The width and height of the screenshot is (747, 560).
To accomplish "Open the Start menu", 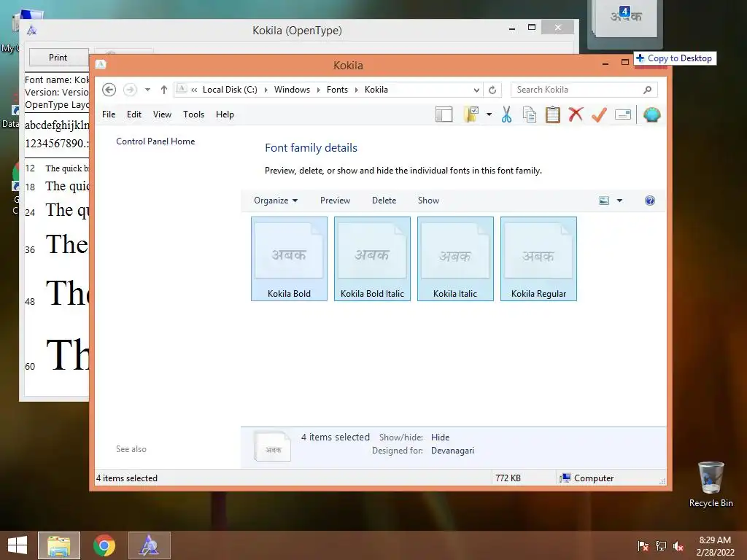I will coord(18,545).
